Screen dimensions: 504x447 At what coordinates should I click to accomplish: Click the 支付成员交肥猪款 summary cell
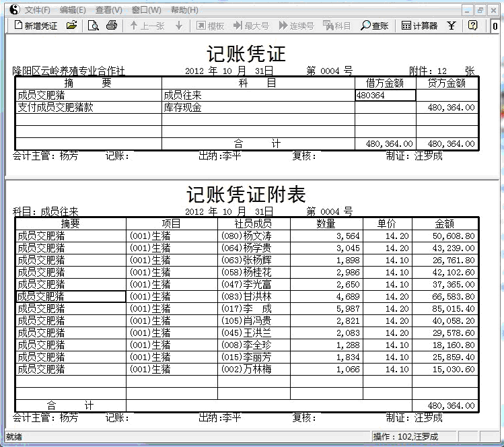(x=88, y=107)
